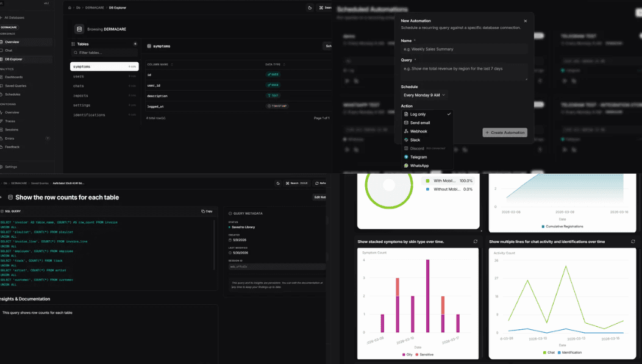Click the Query text area
Image resolution: width=642 pixels, height=364 pixels.
464,72
